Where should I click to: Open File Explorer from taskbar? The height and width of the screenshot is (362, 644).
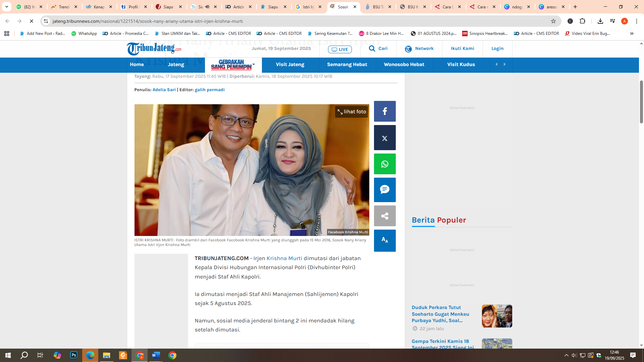(x=107, y=355)
